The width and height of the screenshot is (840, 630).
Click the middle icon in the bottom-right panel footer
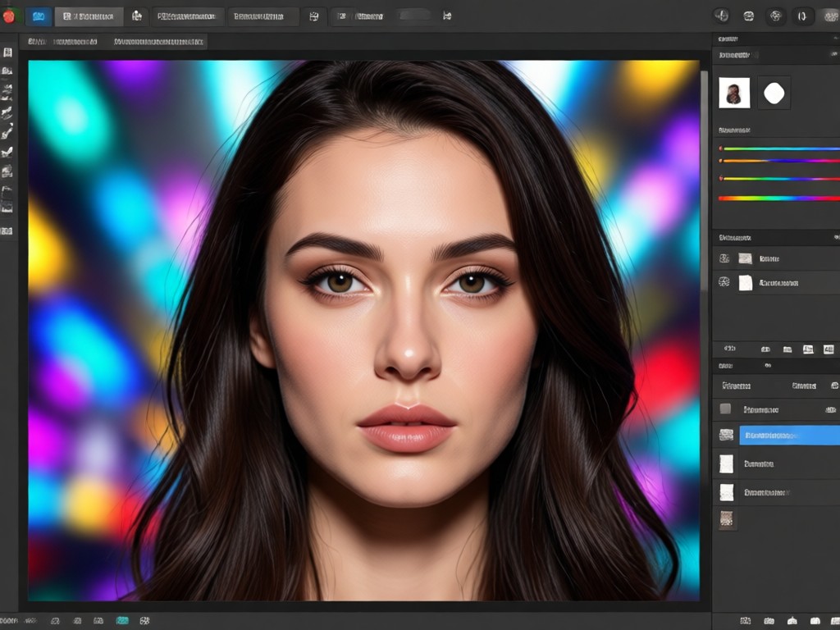click(792, 620)
